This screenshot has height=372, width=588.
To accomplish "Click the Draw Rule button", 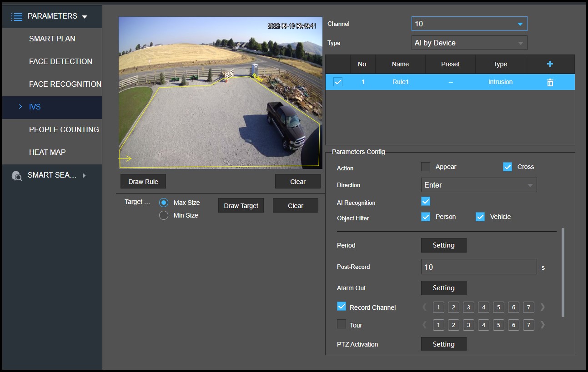I will [x=143, y=181].
